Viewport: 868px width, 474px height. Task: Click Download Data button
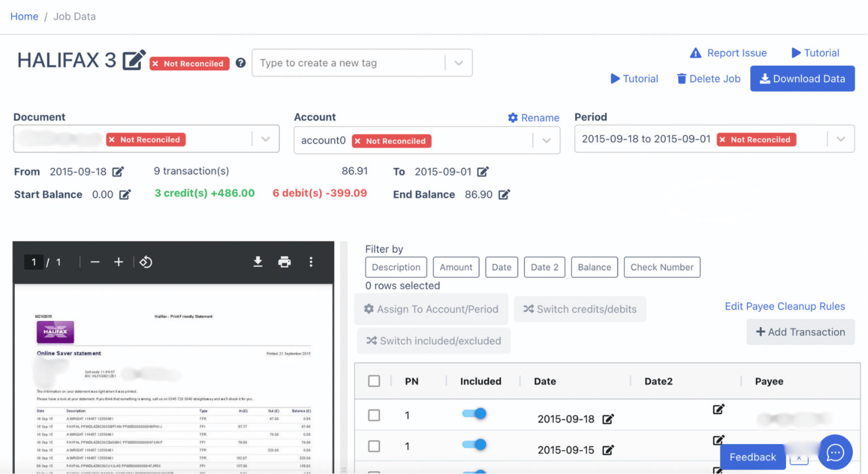(802, 79)
